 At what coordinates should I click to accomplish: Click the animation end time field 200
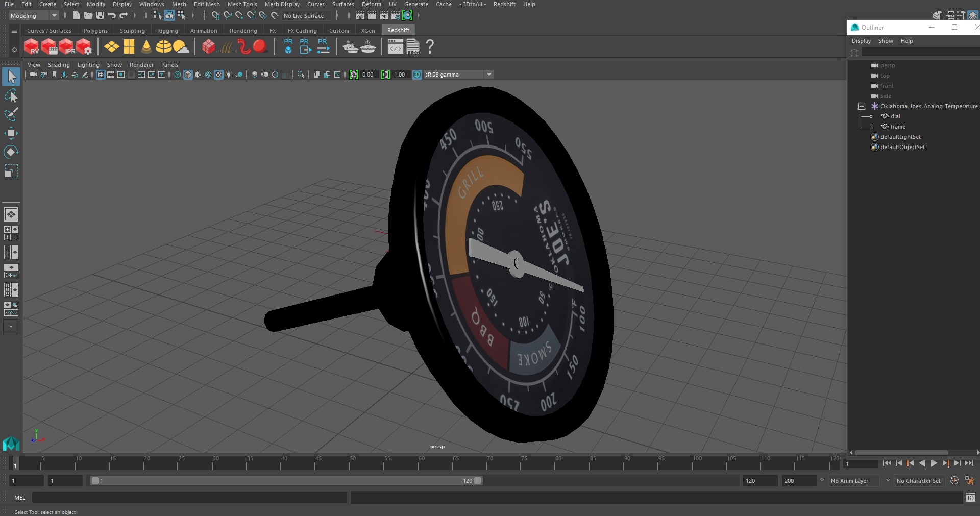(x=799, y=481)
